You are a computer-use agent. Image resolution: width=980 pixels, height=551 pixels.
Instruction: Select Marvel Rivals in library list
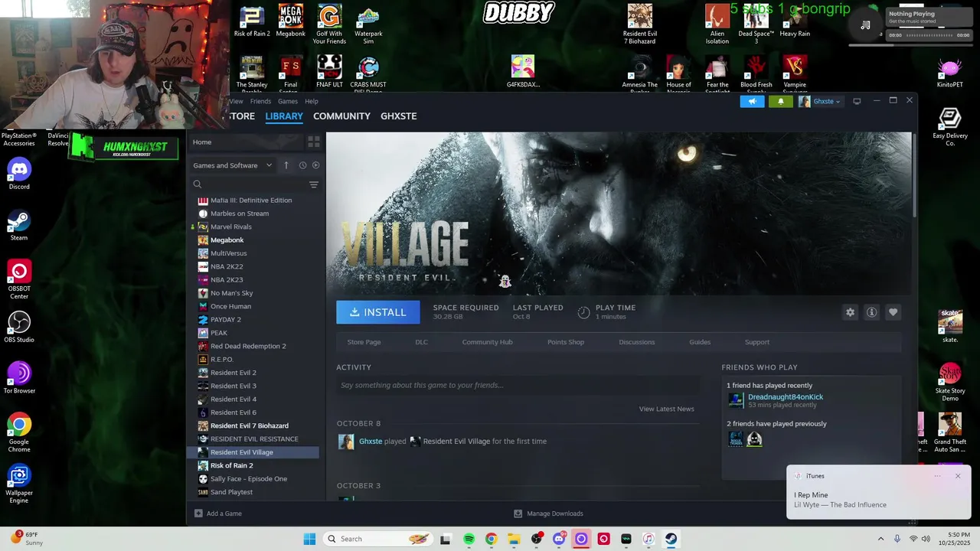pos(231,227)
